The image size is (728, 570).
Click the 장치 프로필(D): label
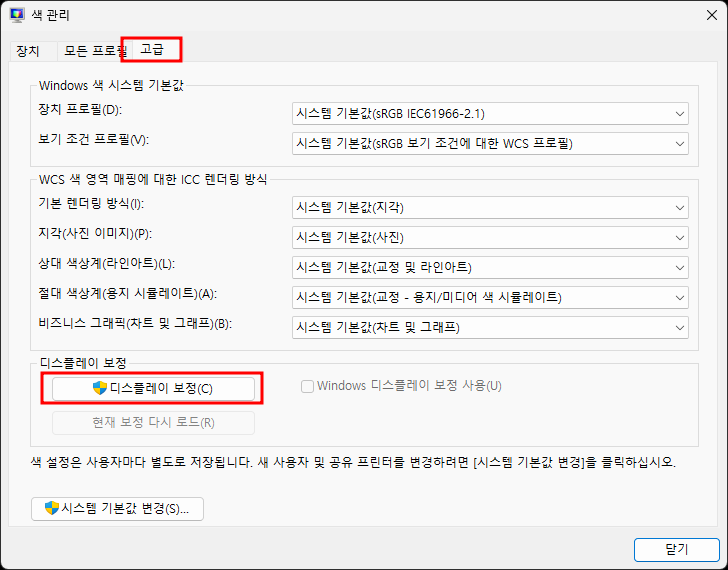coord(80,110)
